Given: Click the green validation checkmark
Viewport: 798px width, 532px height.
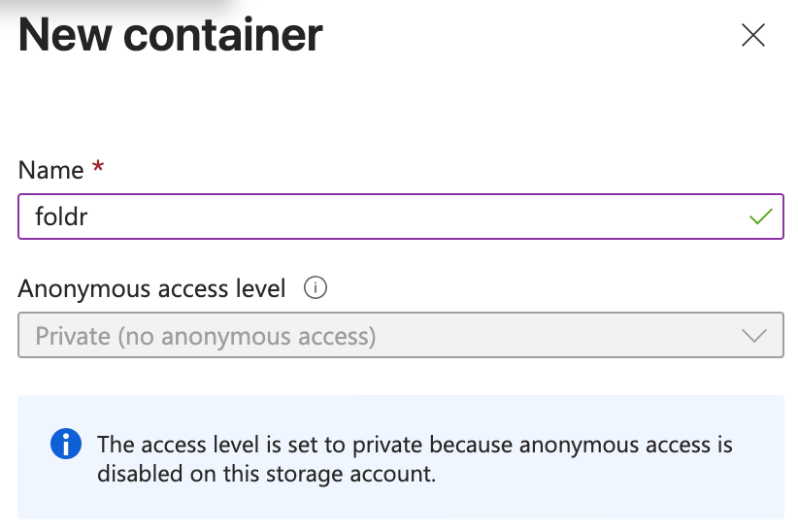Looking at the screenshot, I should [x=761, y=216].
